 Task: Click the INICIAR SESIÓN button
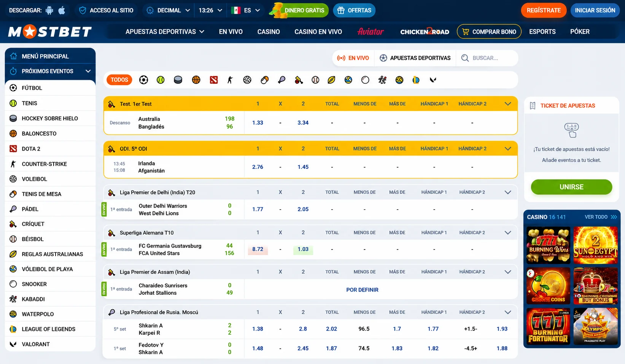point(595,10)
